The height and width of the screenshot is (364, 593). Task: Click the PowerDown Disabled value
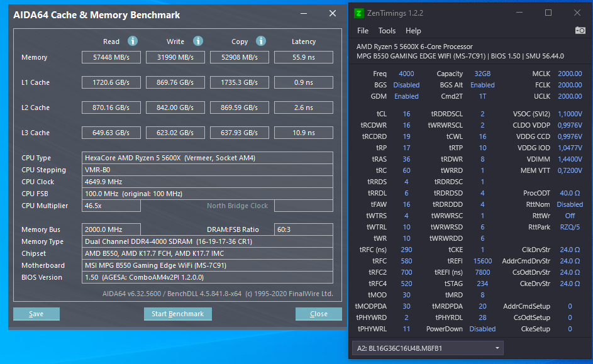(x=482, y=329)
